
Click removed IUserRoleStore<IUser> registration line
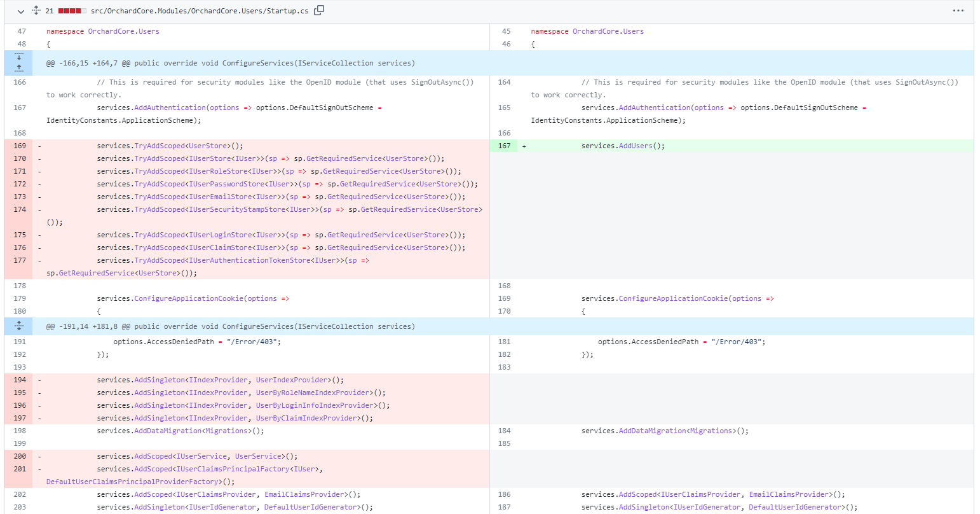point(279,171)
